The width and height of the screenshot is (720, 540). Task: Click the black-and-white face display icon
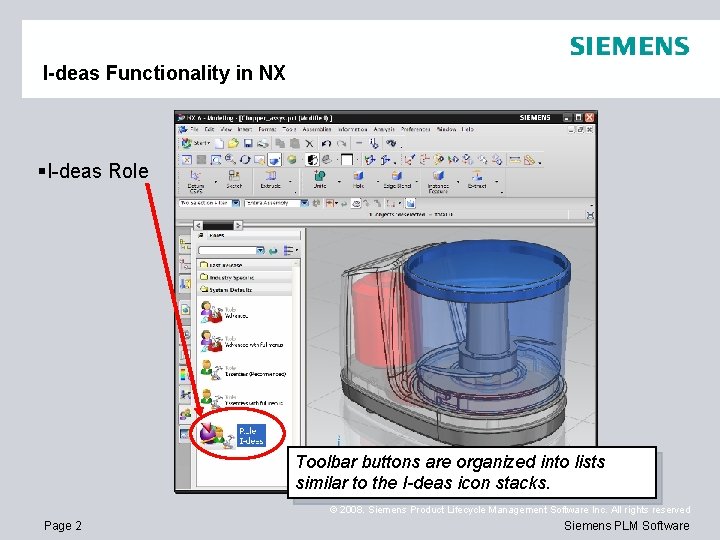(312, 159)
